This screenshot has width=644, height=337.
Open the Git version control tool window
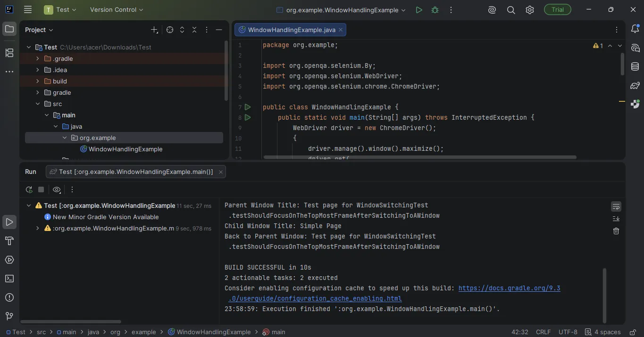click(9, 316)
